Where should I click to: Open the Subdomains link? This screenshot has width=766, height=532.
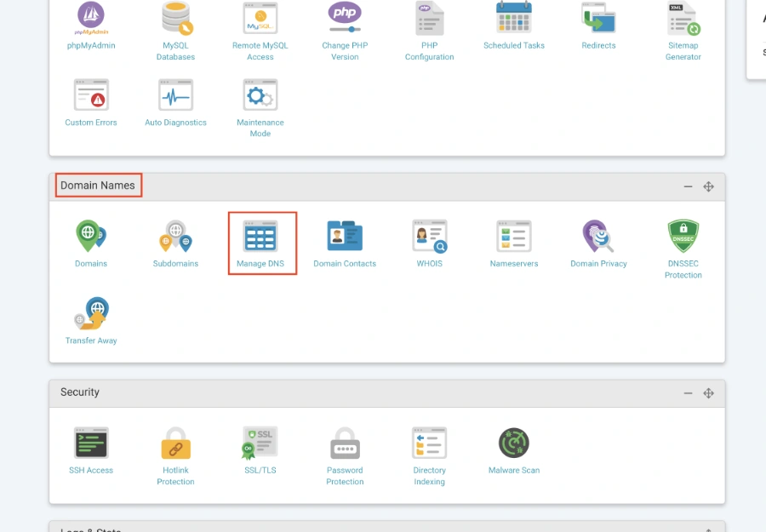(x=175, y=264)
